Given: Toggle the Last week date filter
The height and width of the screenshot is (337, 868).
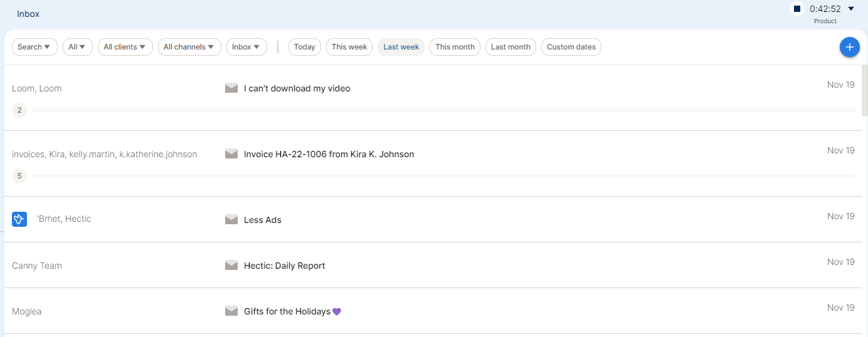Looking at the screenshot, I should tap(401, 47).
